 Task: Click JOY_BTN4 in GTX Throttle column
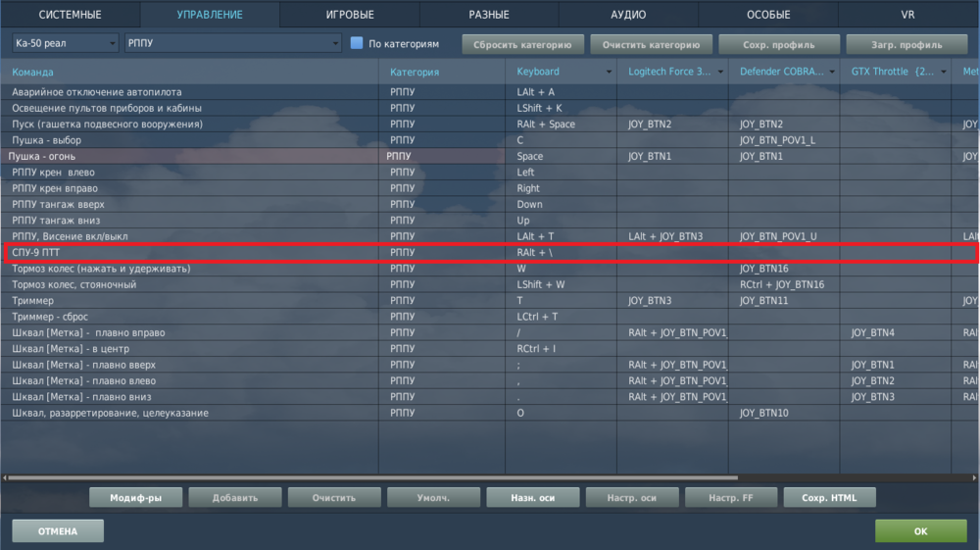tap(895, 332)
